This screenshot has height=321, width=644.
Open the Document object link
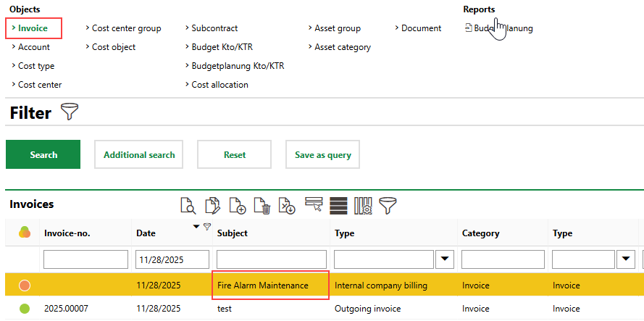[421, 28]
